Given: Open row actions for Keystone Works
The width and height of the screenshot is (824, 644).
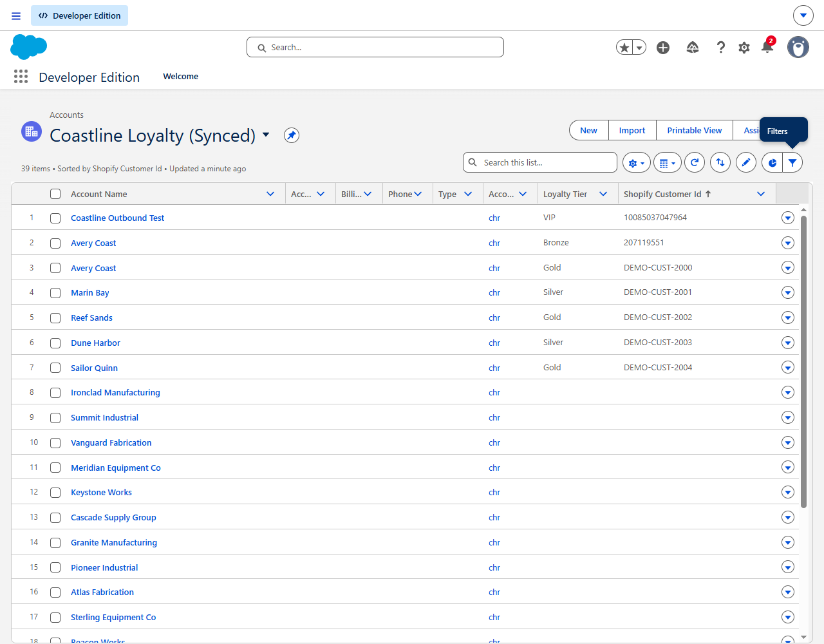Looking at the screenshot, I should 787,492.
